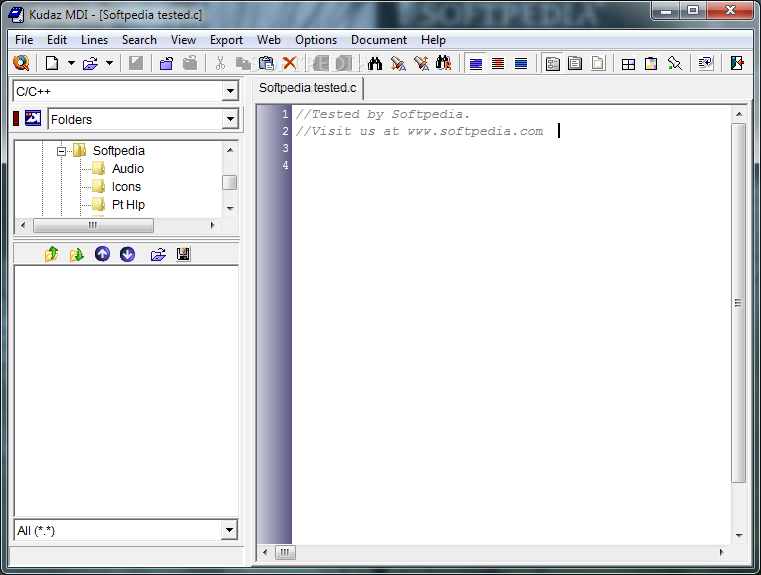Click the floppy disk save icon above the file list
This screenshot has width=761, height=575.
183,254
